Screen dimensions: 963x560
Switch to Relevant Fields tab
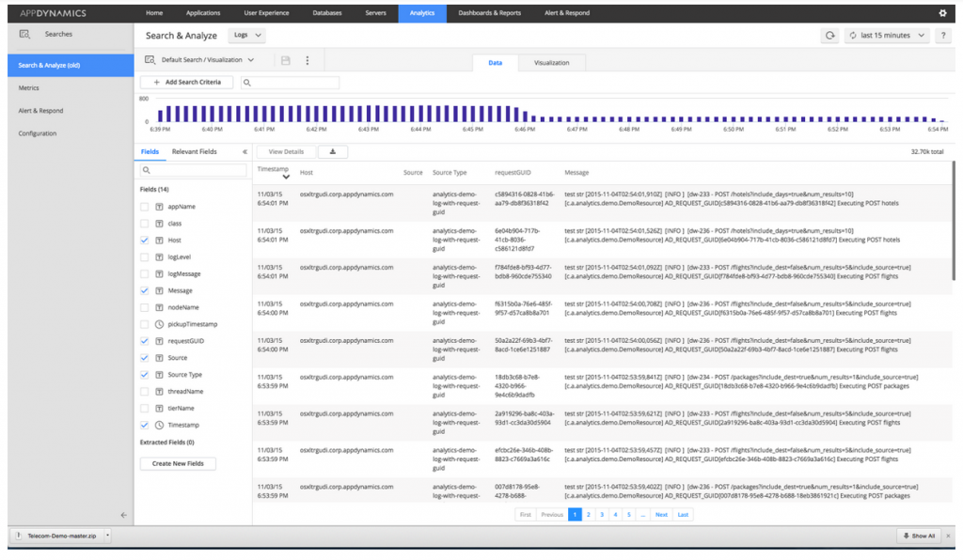194,151
